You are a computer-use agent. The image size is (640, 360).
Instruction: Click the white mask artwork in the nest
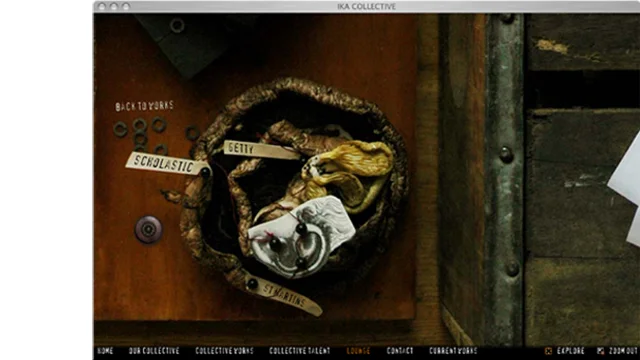point(301,237)
